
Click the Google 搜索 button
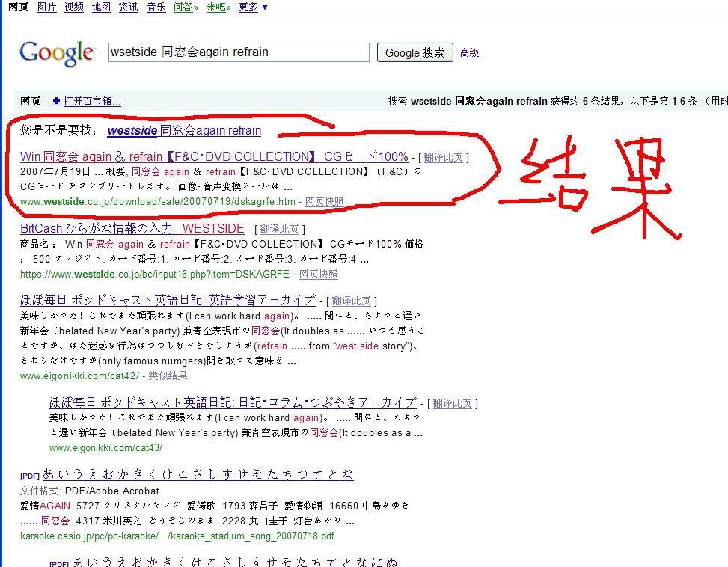[415, 52]
